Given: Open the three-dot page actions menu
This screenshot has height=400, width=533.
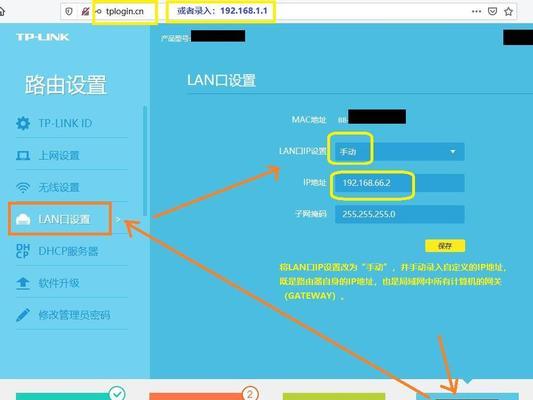Looking at the screenshot, I should click(x=476, y=11).
